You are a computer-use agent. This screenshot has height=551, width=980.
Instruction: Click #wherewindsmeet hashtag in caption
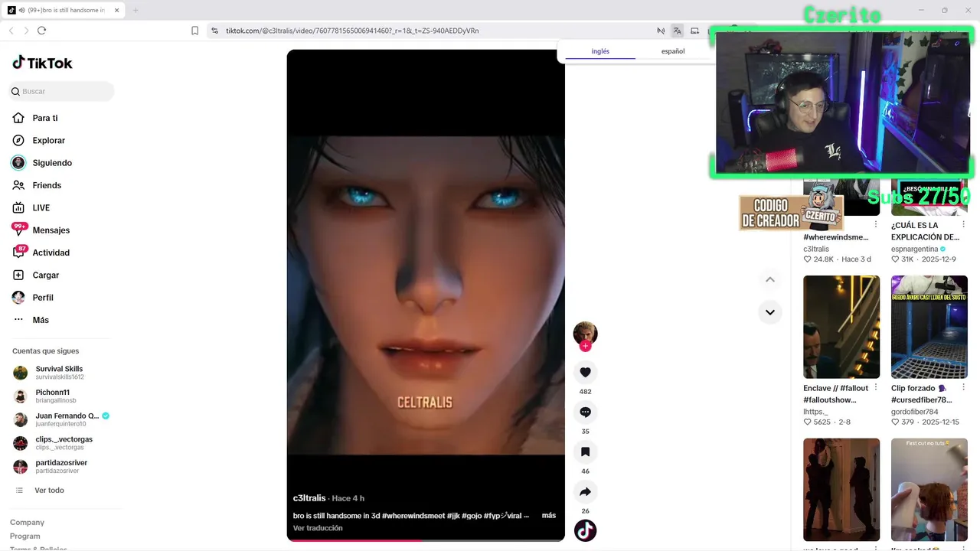coord(413,516)
